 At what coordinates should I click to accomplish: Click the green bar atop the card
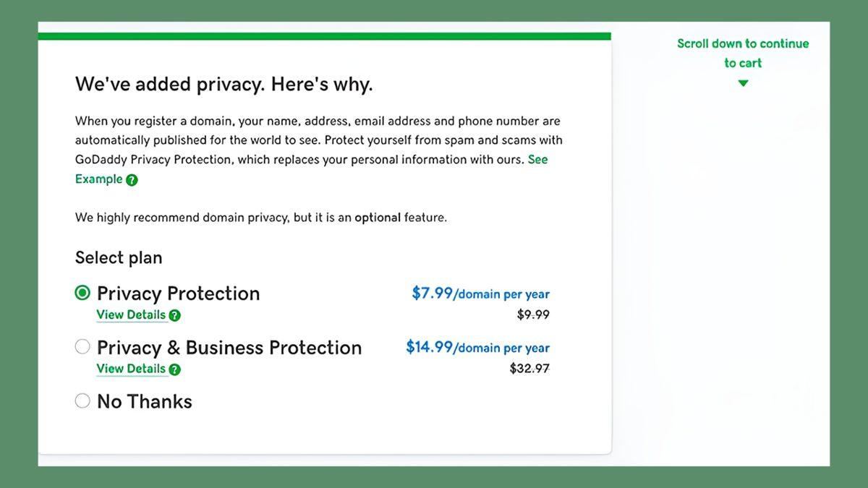tap(324, 36)
